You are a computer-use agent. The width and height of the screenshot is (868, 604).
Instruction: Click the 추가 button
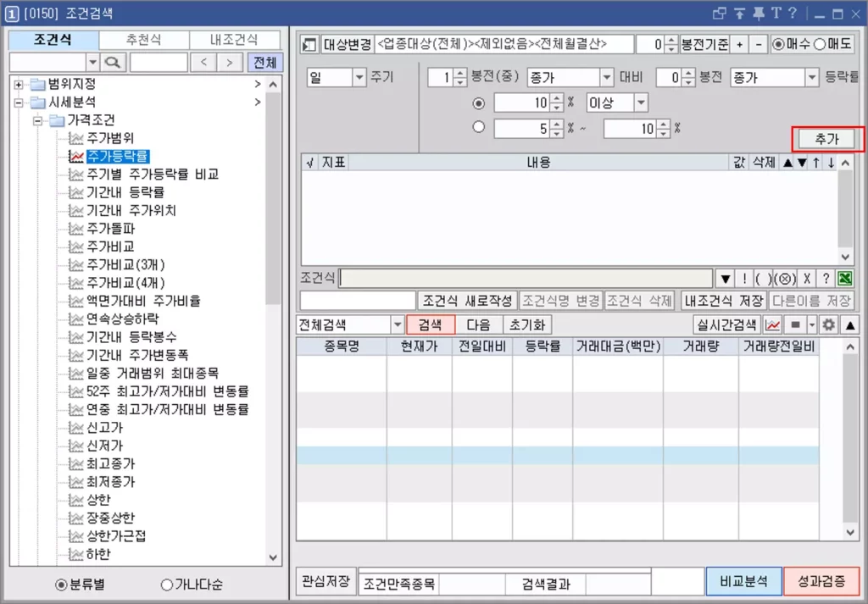coord(827,140)
